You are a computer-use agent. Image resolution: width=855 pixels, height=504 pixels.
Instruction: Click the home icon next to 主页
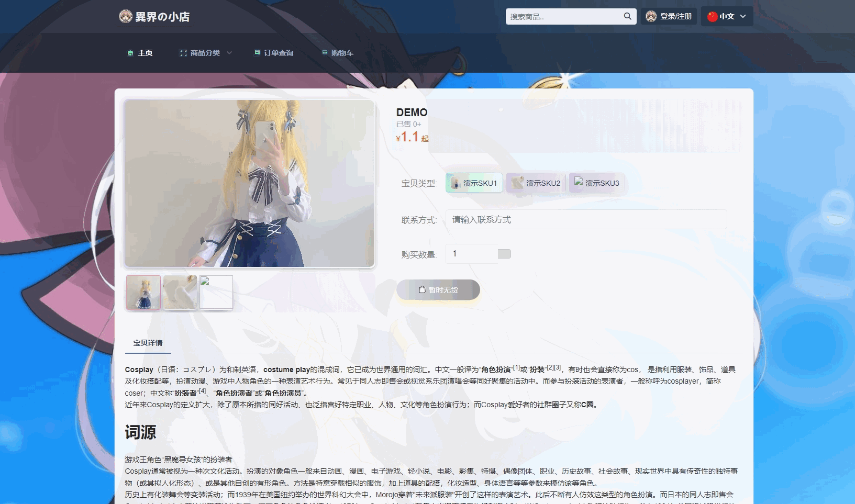coord(130,52)
